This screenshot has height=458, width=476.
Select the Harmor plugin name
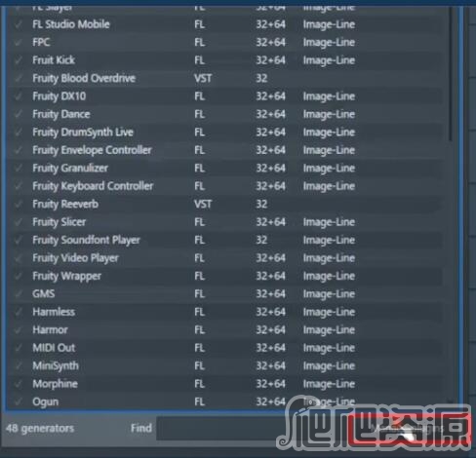pos(50,329)
